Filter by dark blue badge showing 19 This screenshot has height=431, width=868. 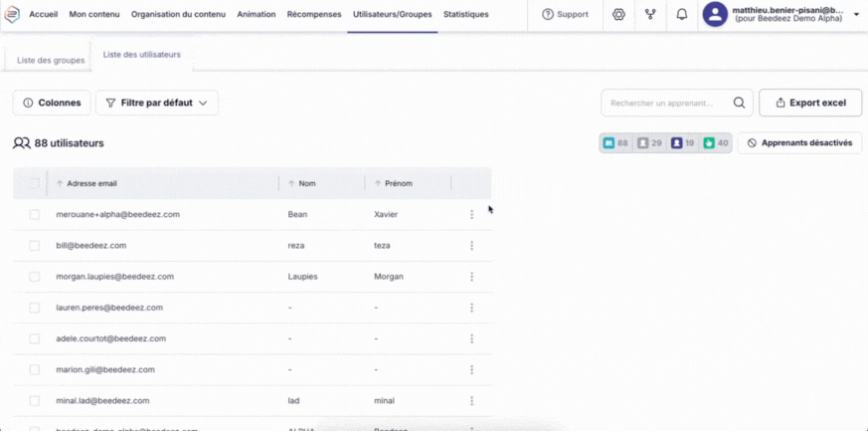[x=682, y=143]
